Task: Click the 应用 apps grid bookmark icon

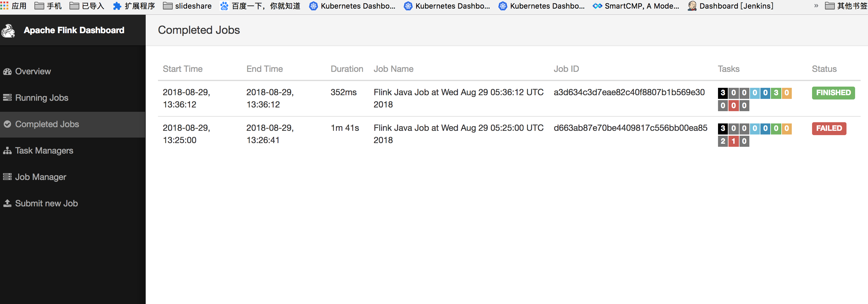Action: tap(4, 6)
